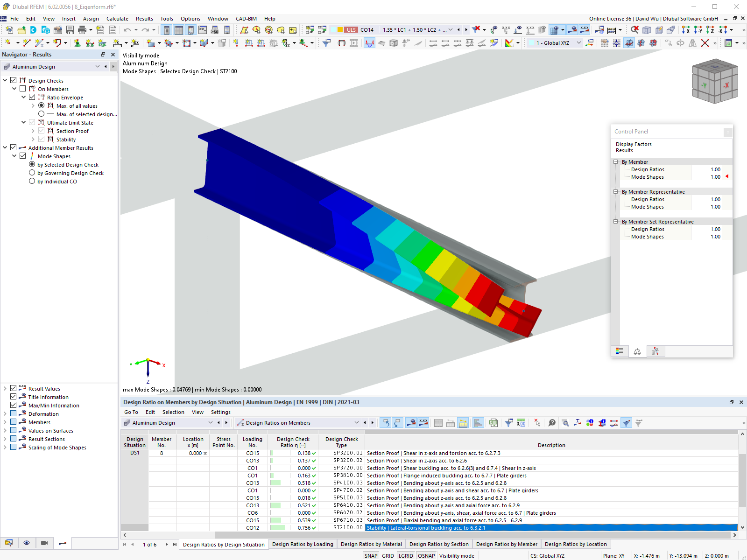The height and width of the screenshot is (560, 747).
Task: Switch to Design Ratios by Material tab
Action: pos(371,544)
